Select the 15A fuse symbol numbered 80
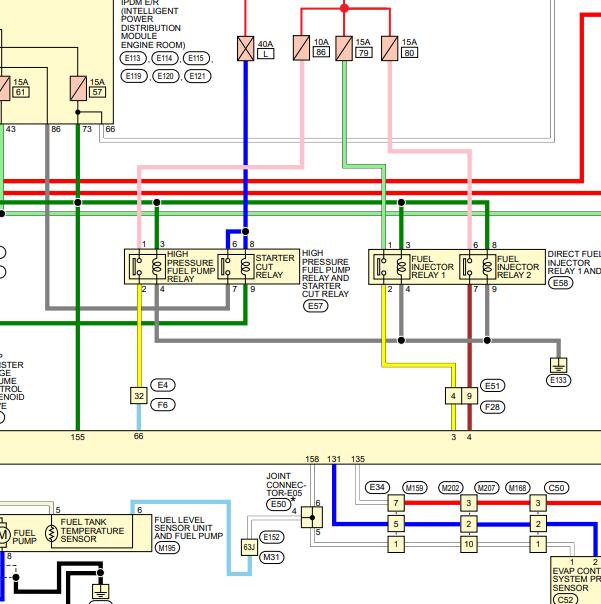The height and width of the screenshot is (604, 601). click(x=389, y=48)
